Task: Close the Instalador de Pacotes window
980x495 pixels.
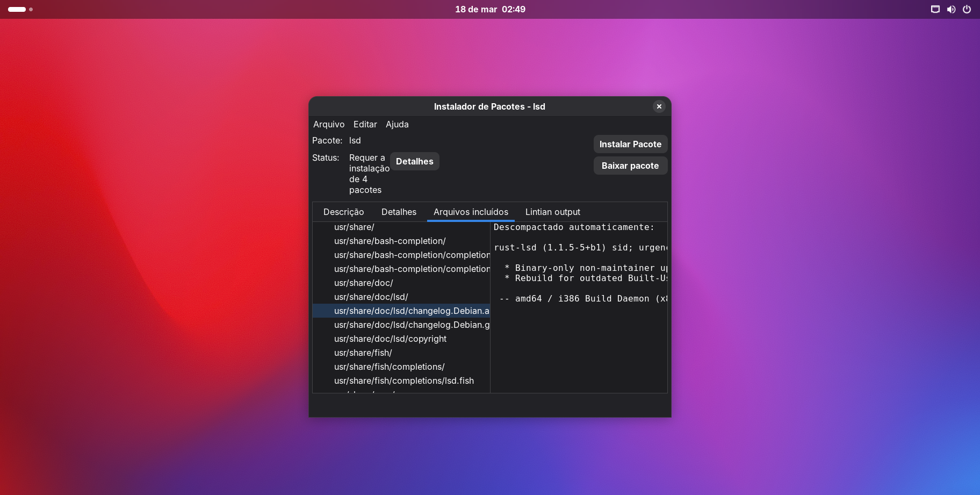Action: [x=659, y=106]
